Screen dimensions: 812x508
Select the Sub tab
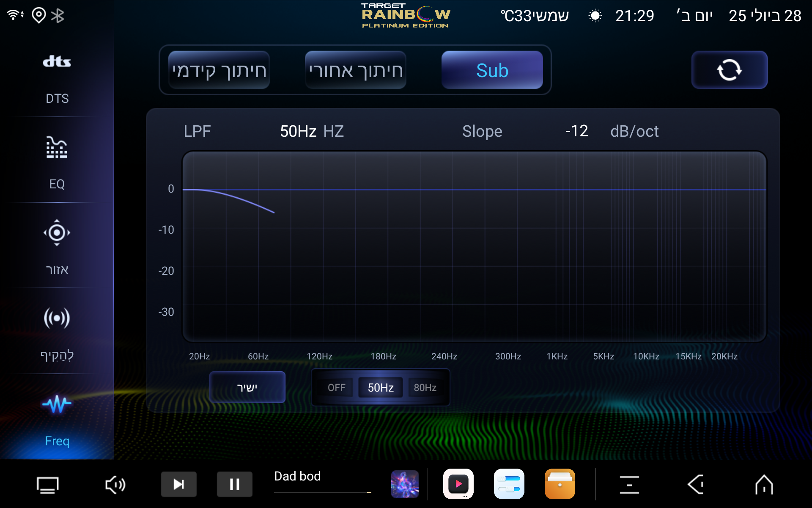click(492, 70)
